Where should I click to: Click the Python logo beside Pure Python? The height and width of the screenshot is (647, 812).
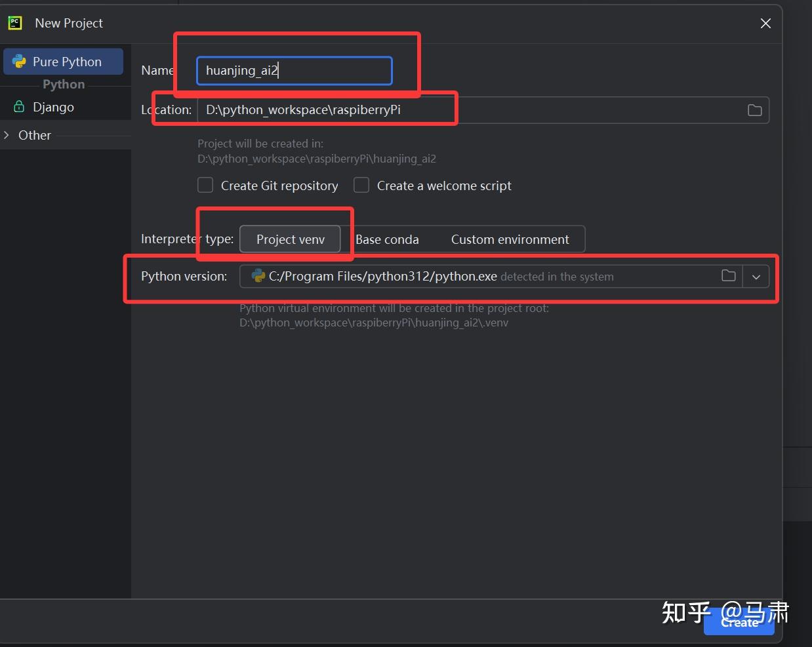click(20, 61)
